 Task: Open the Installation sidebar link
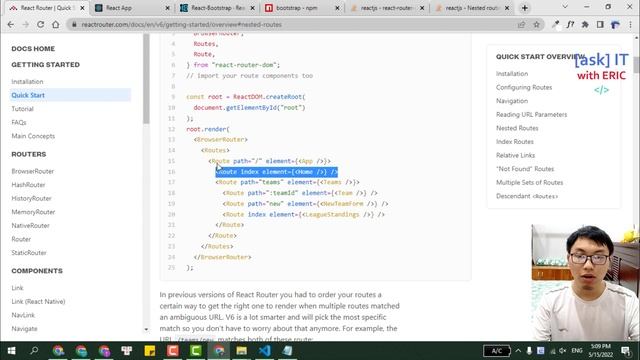coord(27,82)
